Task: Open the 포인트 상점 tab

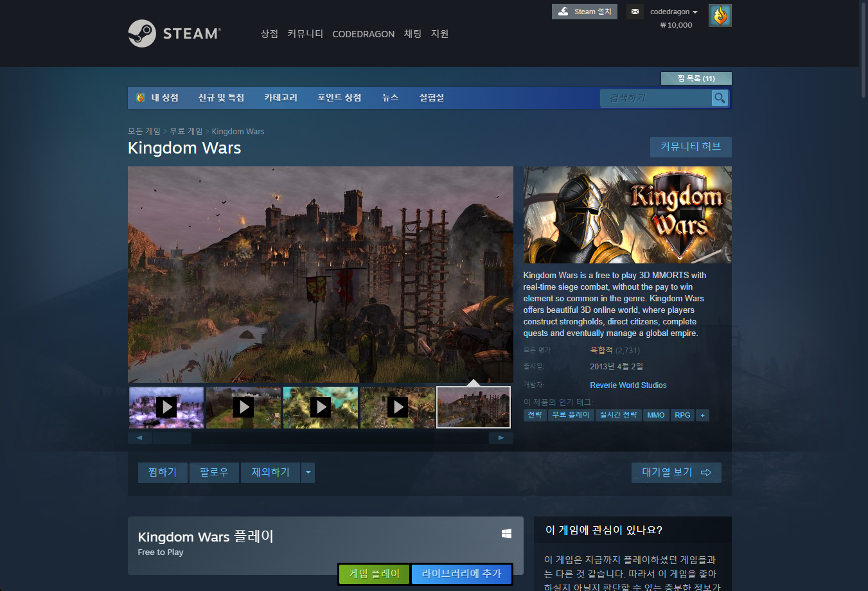Action: pyautogui.click(x=339, y=98)
